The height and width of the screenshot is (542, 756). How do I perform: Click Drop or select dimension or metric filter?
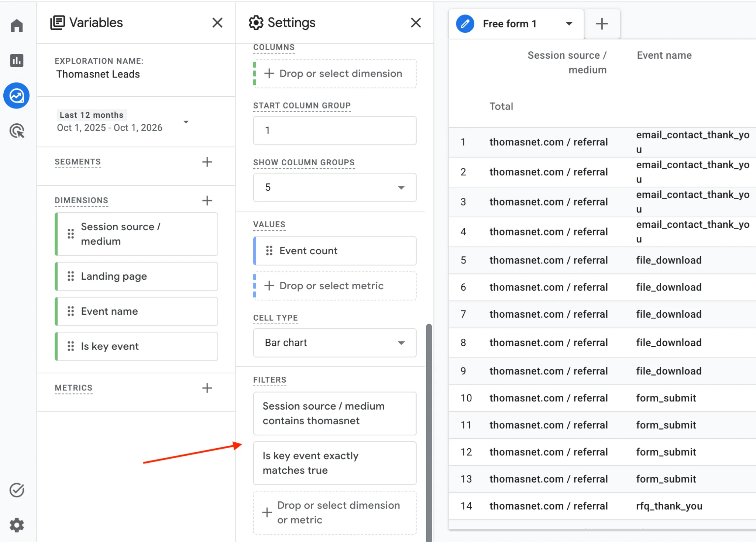pyautogui.click(x=335, y=512)
